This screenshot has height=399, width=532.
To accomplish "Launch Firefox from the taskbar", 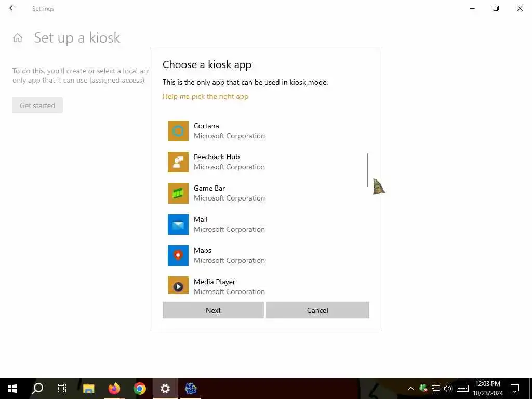I will click(x=114, y=389).
